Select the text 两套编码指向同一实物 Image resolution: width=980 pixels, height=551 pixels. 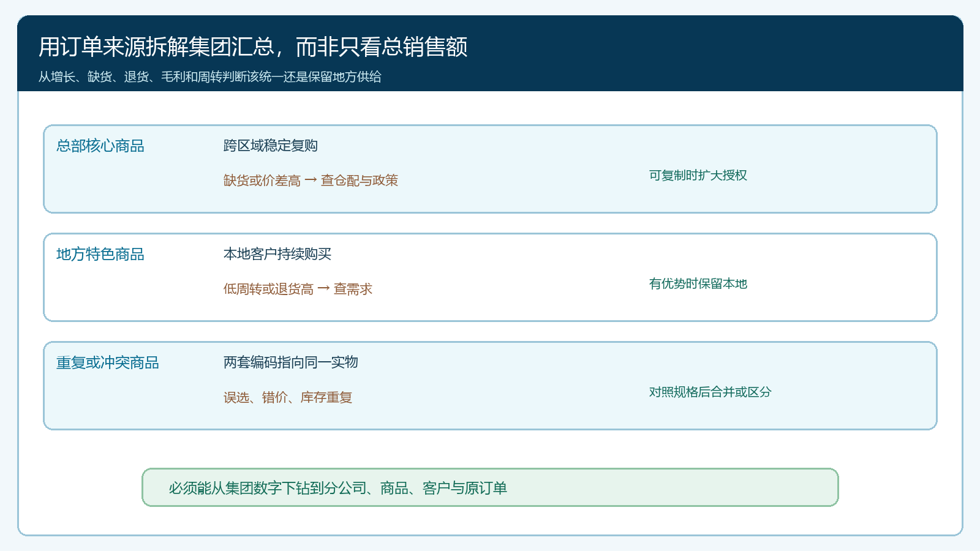291,362
